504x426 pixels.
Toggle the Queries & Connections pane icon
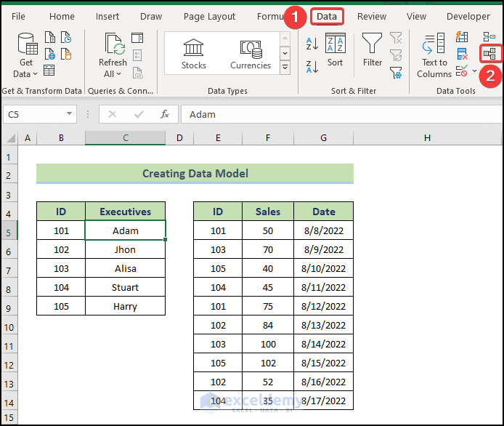point(137,38)
